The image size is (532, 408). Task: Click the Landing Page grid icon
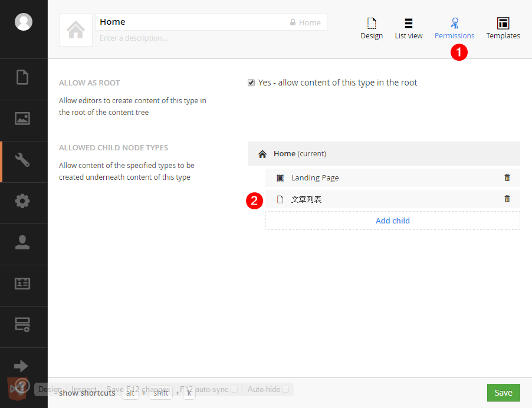[280, 177]
